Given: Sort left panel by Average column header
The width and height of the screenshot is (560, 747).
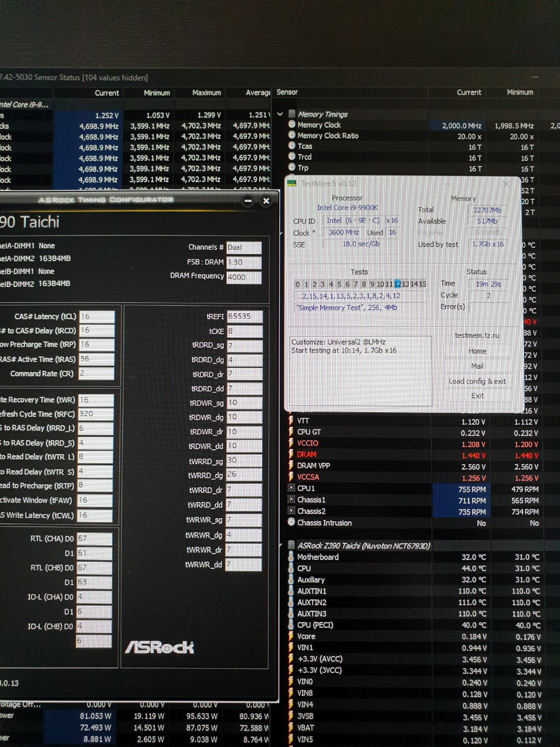Looking at the screenshot, I should point(258,93).
